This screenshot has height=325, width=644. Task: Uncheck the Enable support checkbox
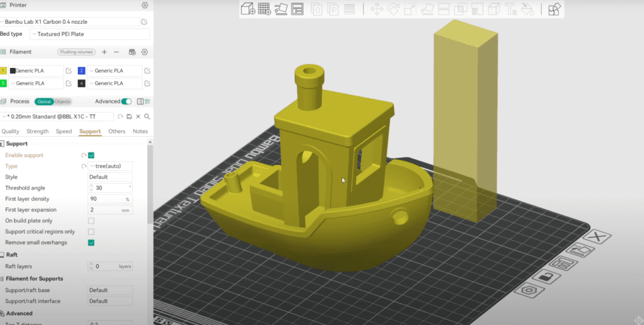tap(91, 155)
